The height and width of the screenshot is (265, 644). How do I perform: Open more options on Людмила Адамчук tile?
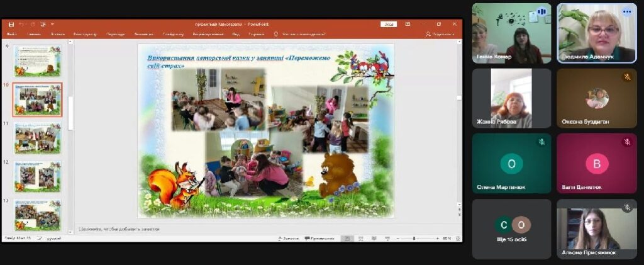(626, 11)
